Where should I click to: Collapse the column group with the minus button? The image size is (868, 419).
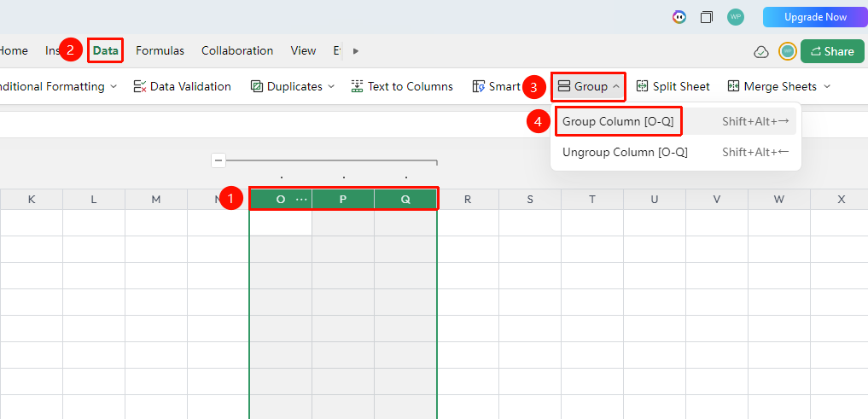click(218, 160)
